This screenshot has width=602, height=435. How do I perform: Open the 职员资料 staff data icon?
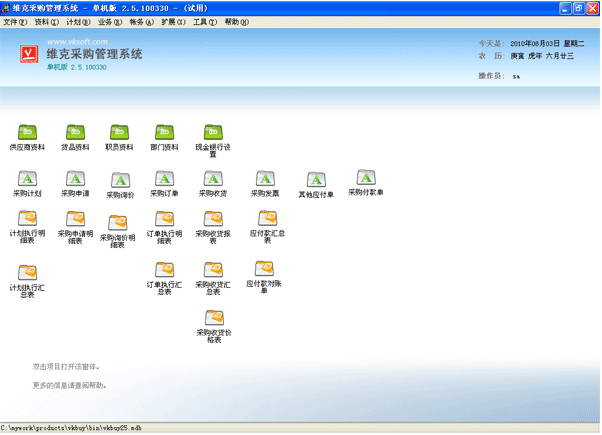119,137
